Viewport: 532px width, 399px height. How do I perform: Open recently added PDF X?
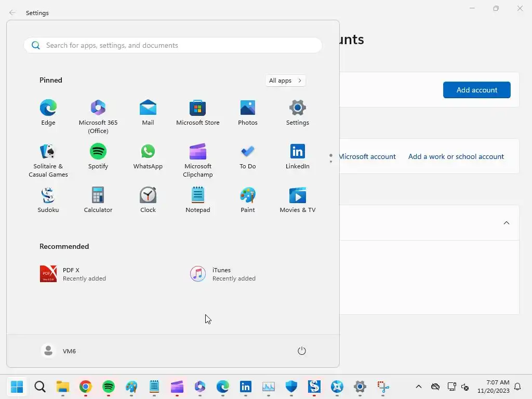[73, 274]
